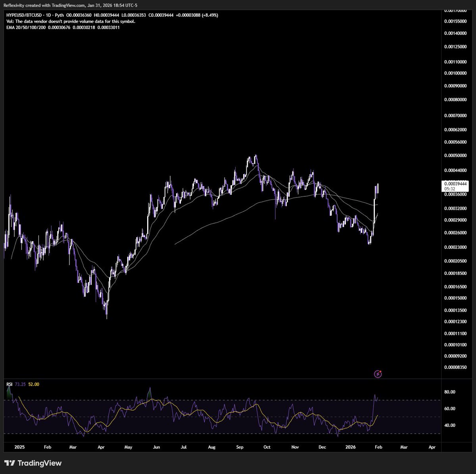This screenshot has height=474, width=476.
Task: Click the 0.00170000 price axis value
Action: coord(455,12)
